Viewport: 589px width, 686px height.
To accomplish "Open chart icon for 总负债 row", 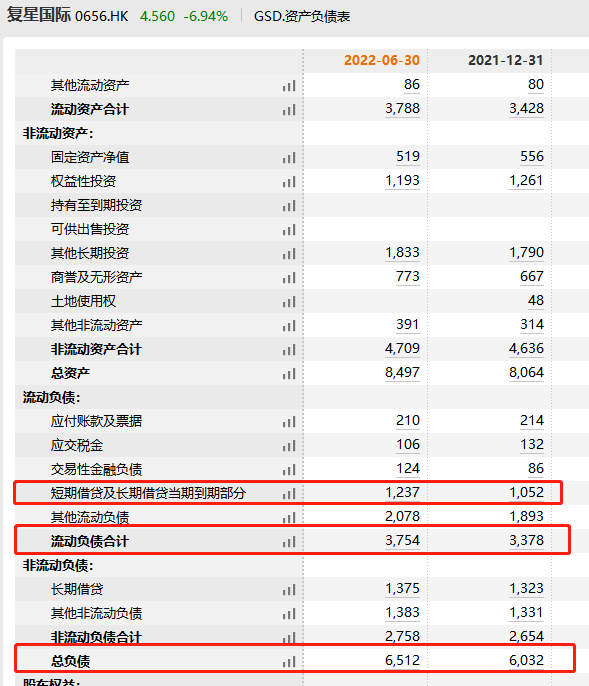I will tap(289, 662).
